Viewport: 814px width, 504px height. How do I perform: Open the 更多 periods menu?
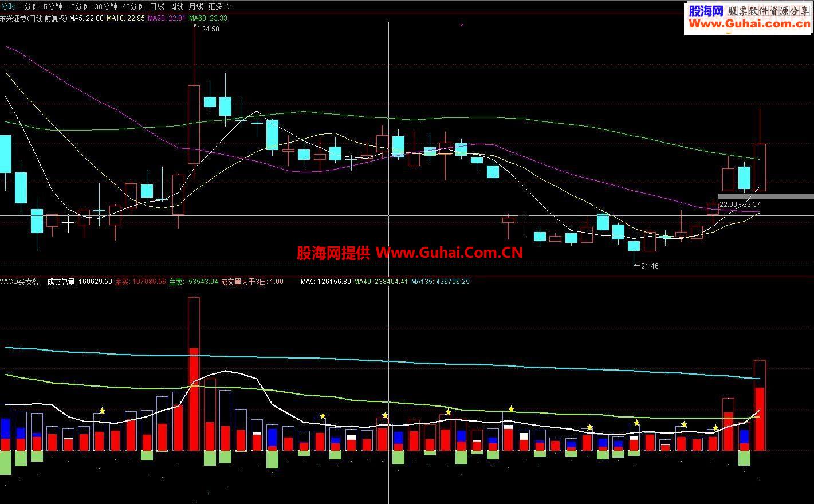[215, 6]
